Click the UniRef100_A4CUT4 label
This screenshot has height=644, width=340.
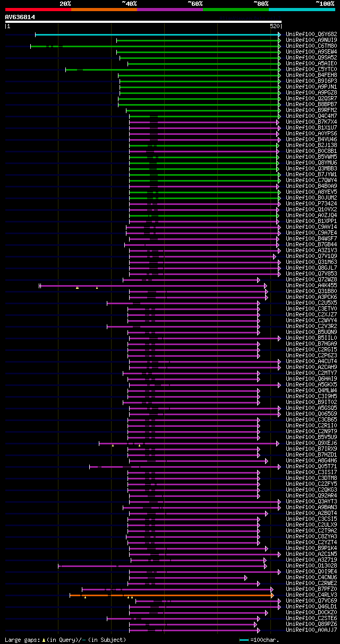(311, 362)
